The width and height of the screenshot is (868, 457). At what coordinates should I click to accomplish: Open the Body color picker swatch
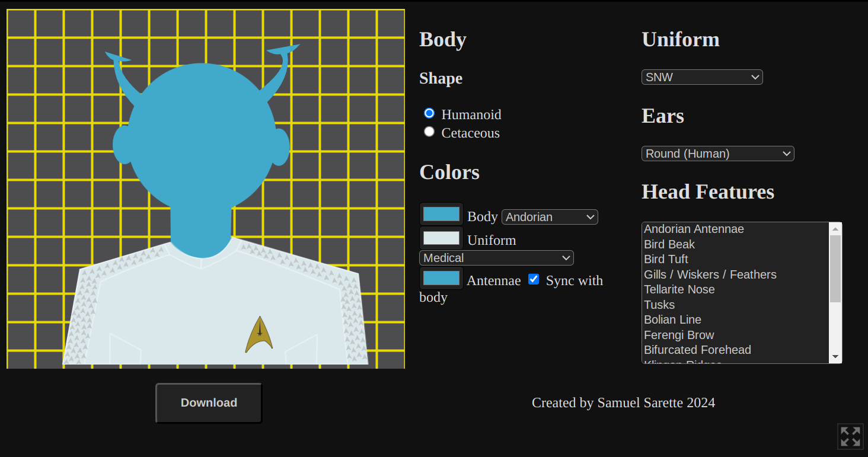[441, 214]
